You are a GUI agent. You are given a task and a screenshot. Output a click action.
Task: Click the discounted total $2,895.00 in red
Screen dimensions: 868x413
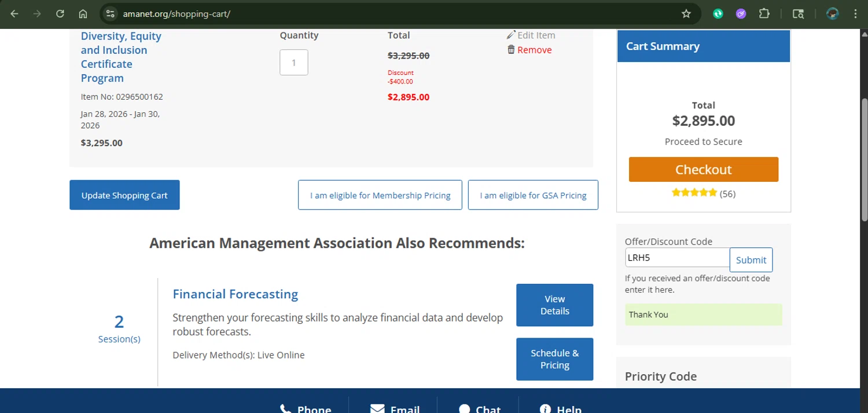(409, 97)
